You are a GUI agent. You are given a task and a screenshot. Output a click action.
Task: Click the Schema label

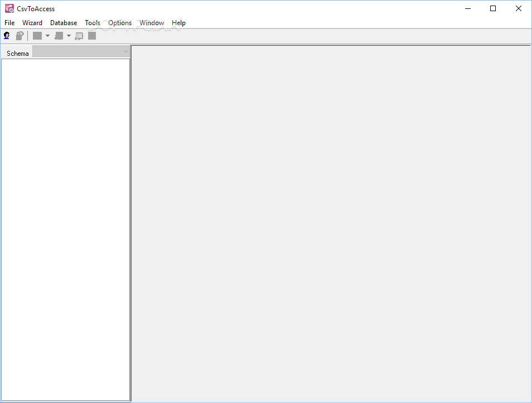coord(18,53)
